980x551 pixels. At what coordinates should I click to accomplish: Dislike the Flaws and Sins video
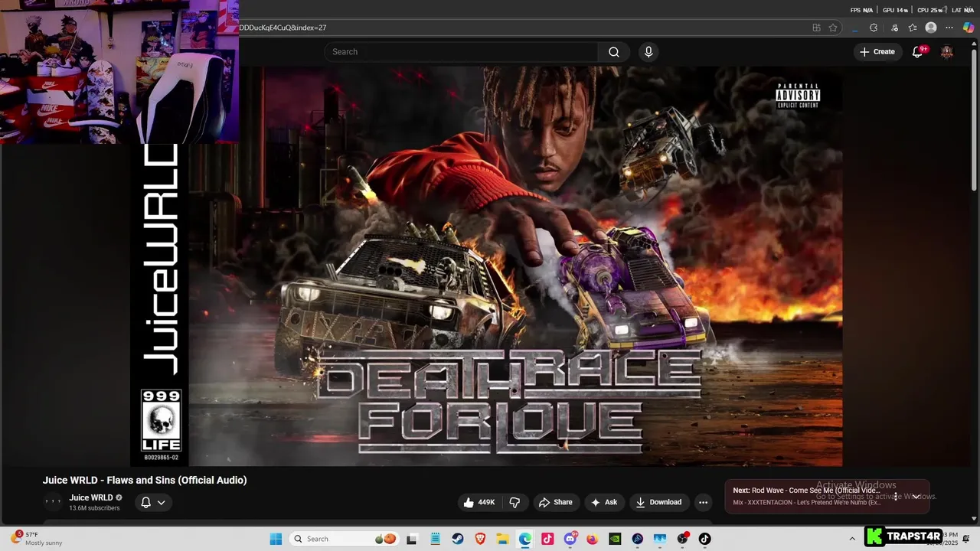pyautogui.click(x=514, y=502)
